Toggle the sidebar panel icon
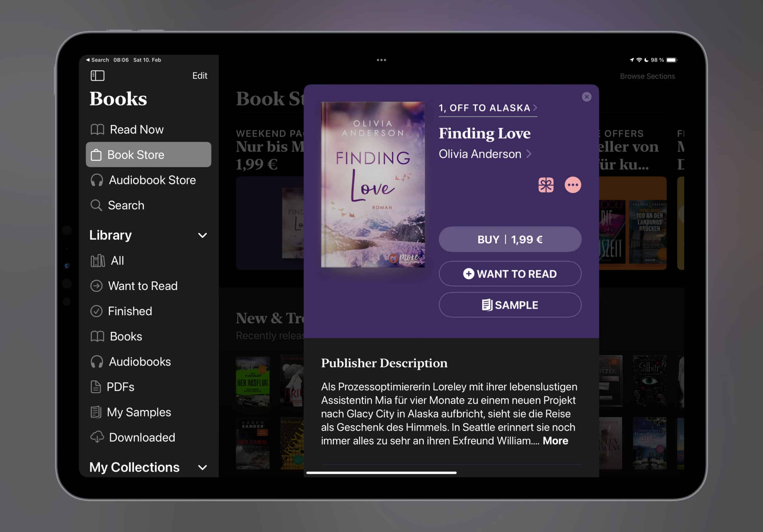Screen dimensions: 763x532 [x=97, y=75]
